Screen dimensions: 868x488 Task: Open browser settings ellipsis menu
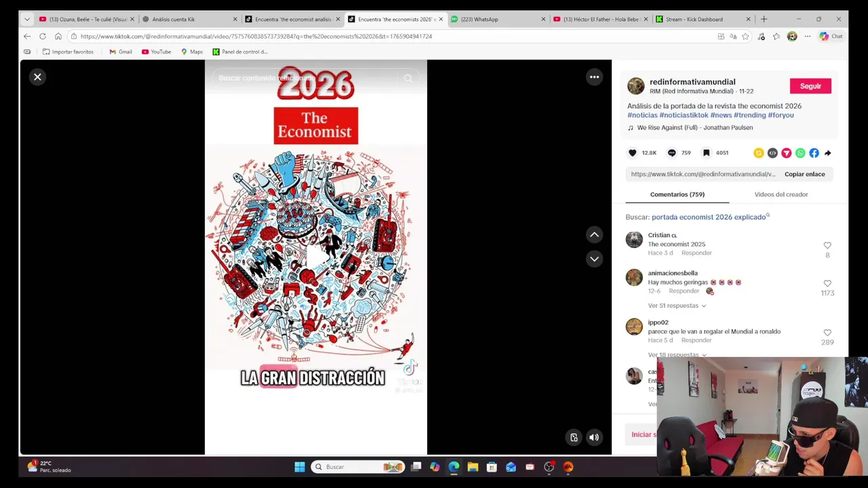pos(807,37)
